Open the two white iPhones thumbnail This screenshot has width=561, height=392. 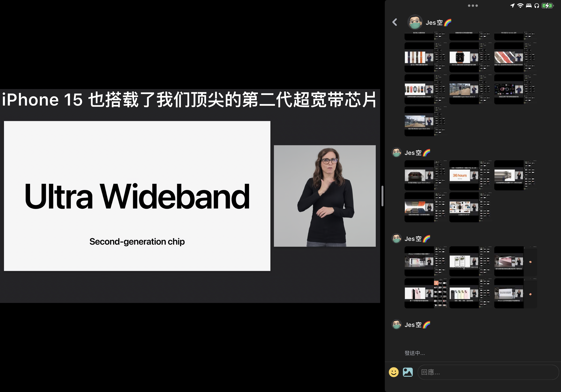470,261
